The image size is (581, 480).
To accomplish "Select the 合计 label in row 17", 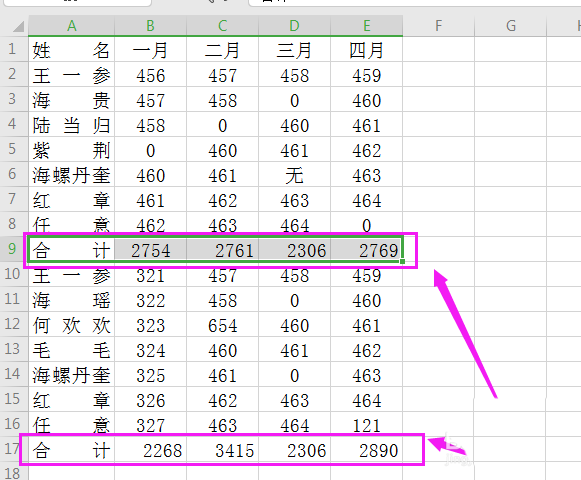I will (x=72, y=450).
